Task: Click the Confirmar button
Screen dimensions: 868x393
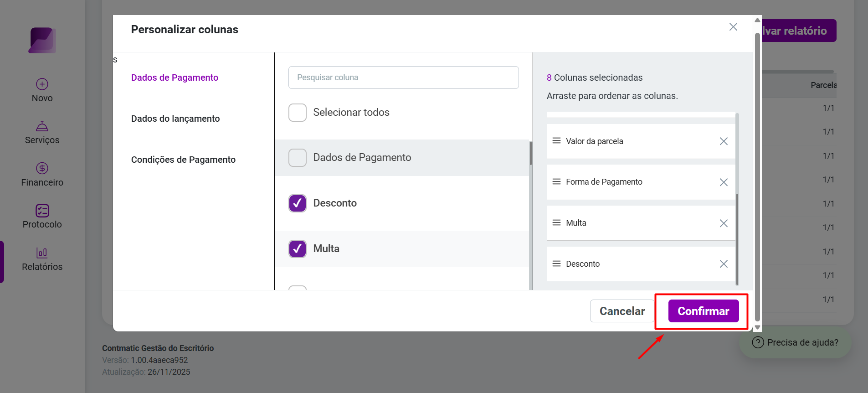Action: pos(704,311)
